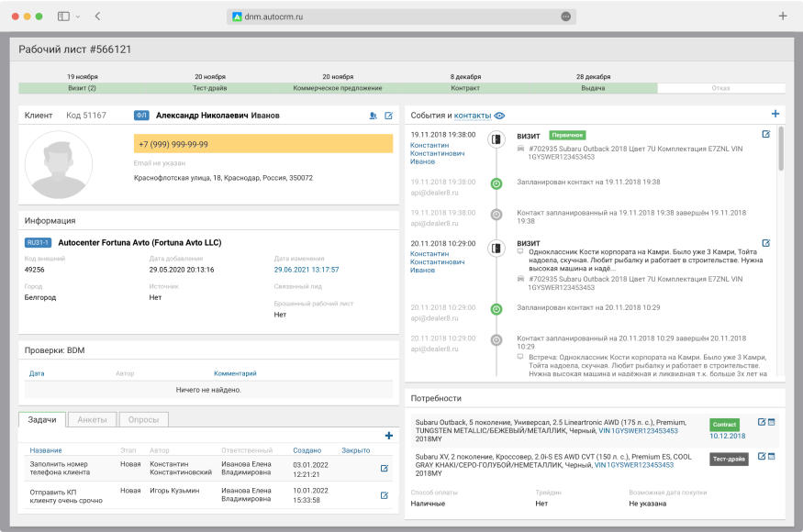Image resolution: width=803 pixels, height=532 pixels.
Task: Switch to the Опросы tab
Action: 143,420
